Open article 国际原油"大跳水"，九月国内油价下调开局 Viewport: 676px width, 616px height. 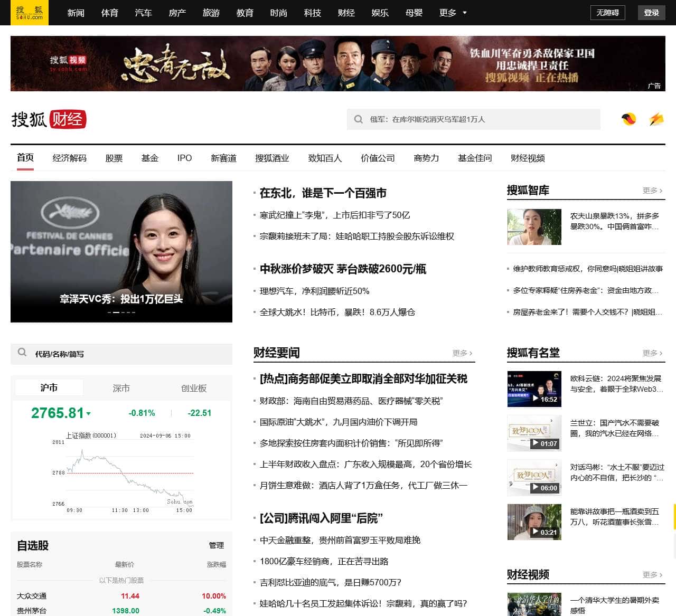click(338, 422)
